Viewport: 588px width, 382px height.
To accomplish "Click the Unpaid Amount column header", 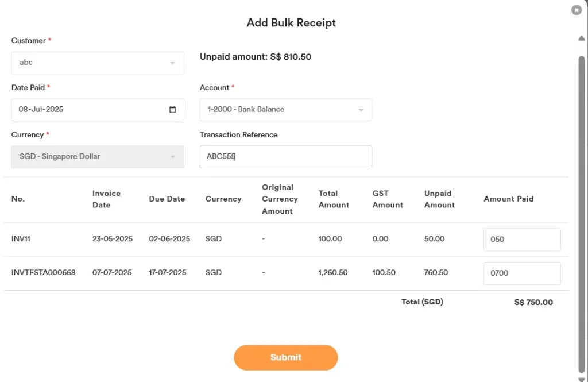I will (x=439, y=199).
